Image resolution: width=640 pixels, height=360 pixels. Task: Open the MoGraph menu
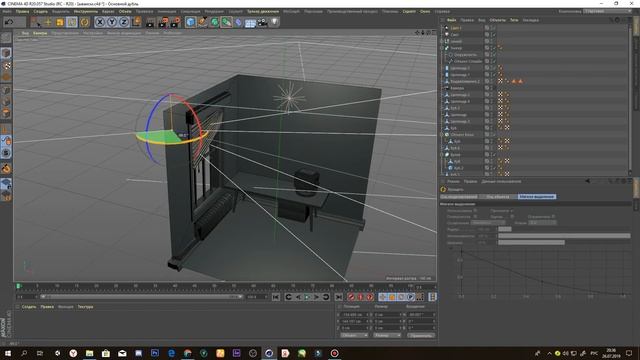291,11
